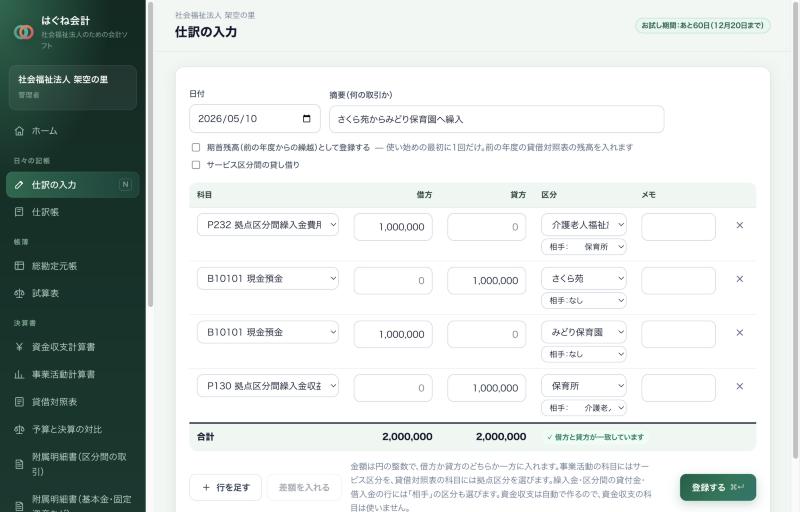Click the 合計 debit total 2,000,000
The width and height of the screenshot is (800, 512).
[x=407, y=437]
